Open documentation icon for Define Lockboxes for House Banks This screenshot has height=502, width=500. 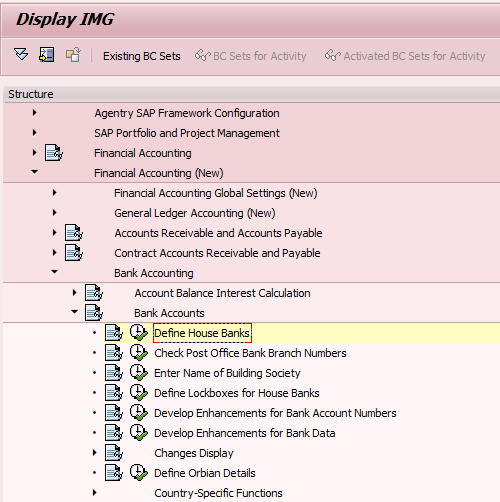point(114,393)
